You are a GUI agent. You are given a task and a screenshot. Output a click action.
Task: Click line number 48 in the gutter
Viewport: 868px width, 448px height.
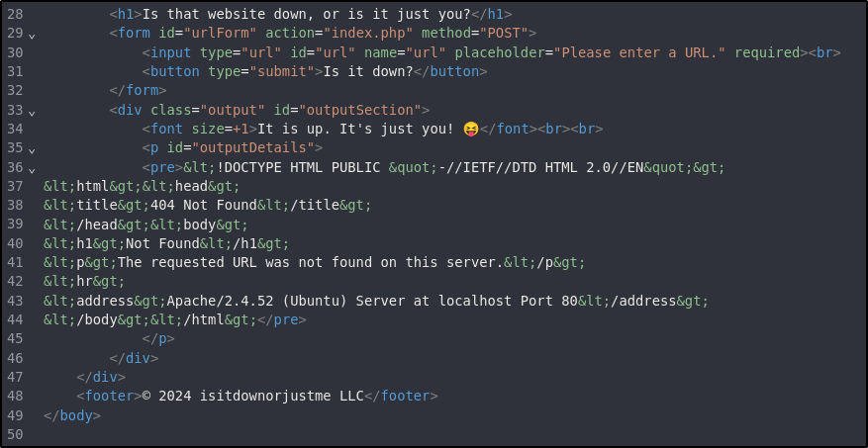(14, 396)
